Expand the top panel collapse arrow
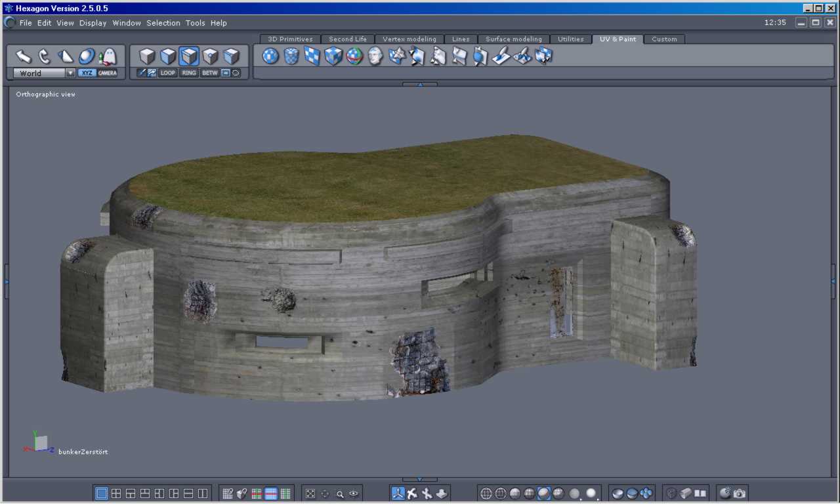Viewport: 840px width, 504px height. (x=419, y=84)
